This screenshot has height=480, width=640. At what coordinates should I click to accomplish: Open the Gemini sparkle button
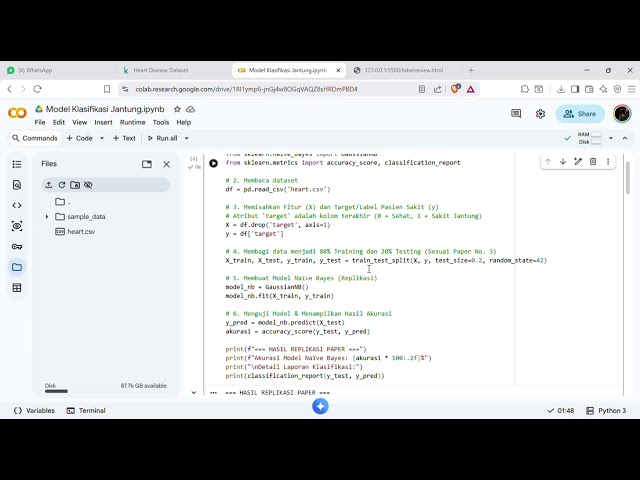(320, 406)
